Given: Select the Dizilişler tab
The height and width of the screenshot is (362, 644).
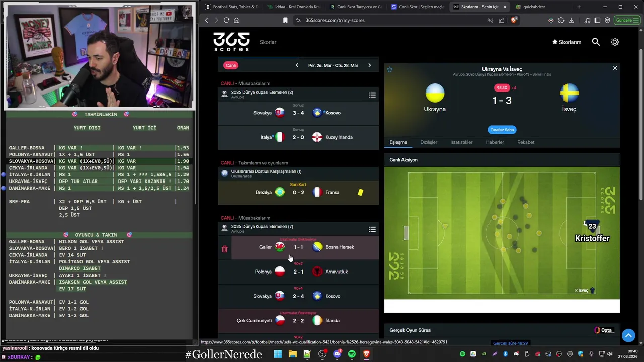Looking at the screenshot, I should [429, 142].
